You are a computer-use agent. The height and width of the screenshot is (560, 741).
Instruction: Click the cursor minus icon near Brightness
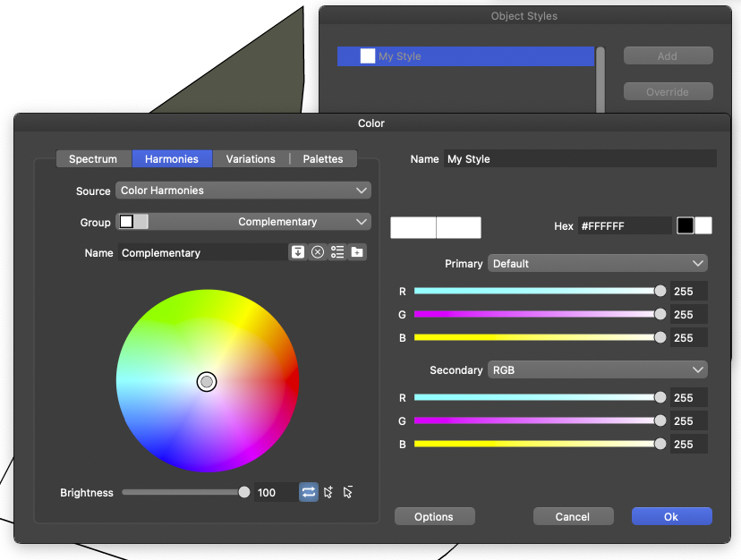tap(348, 492)
